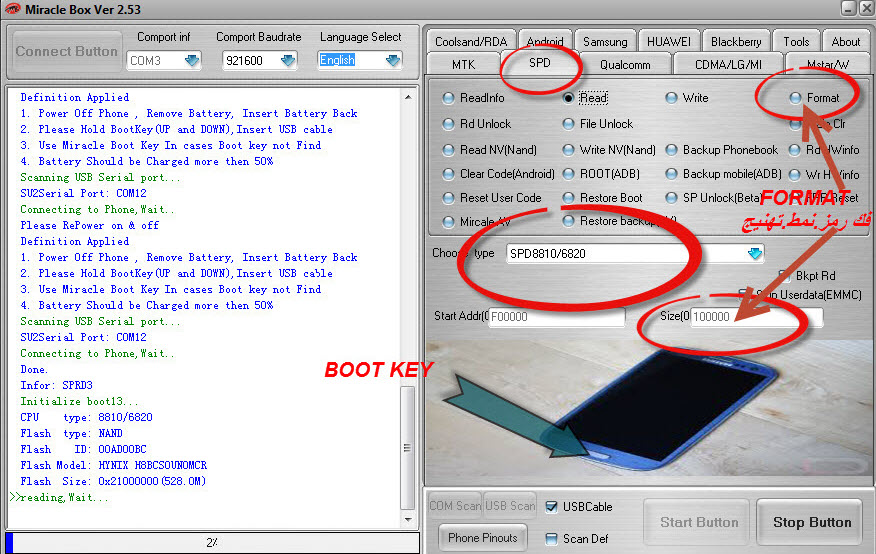
Task: Click the USB Scan button
Action: tap(510, 506)
